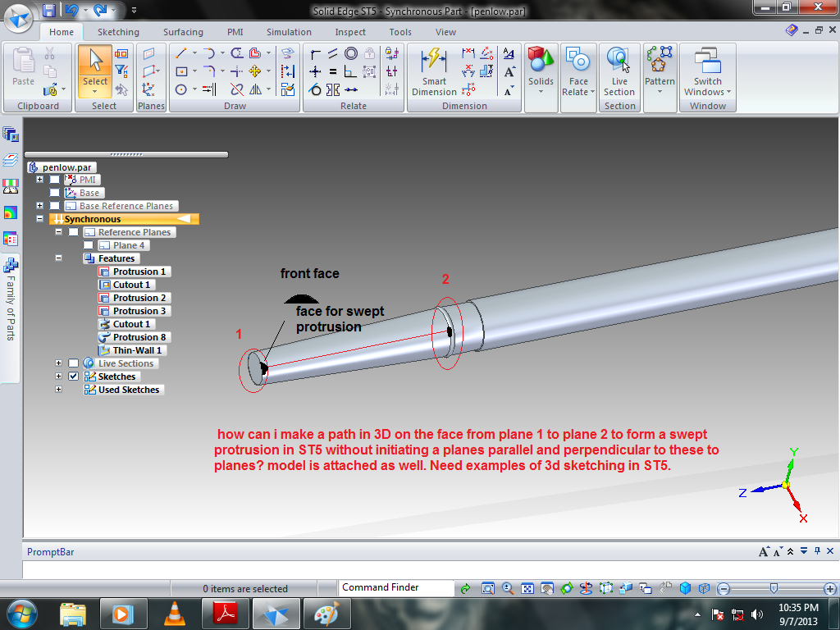840x630 pixels.
Task: Activate the Pan hand tool
Action: pos(547,589)
